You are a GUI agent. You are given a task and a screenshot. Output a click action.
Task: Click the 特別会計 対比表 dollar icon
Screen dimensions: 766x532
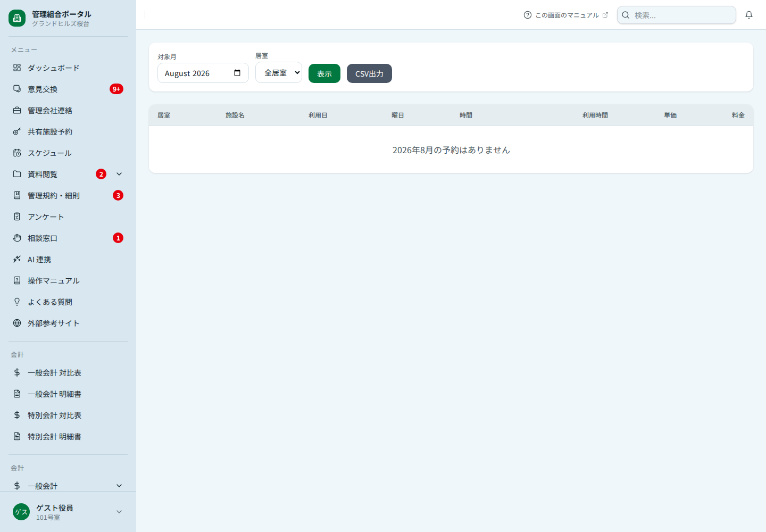tap(17, 415)
